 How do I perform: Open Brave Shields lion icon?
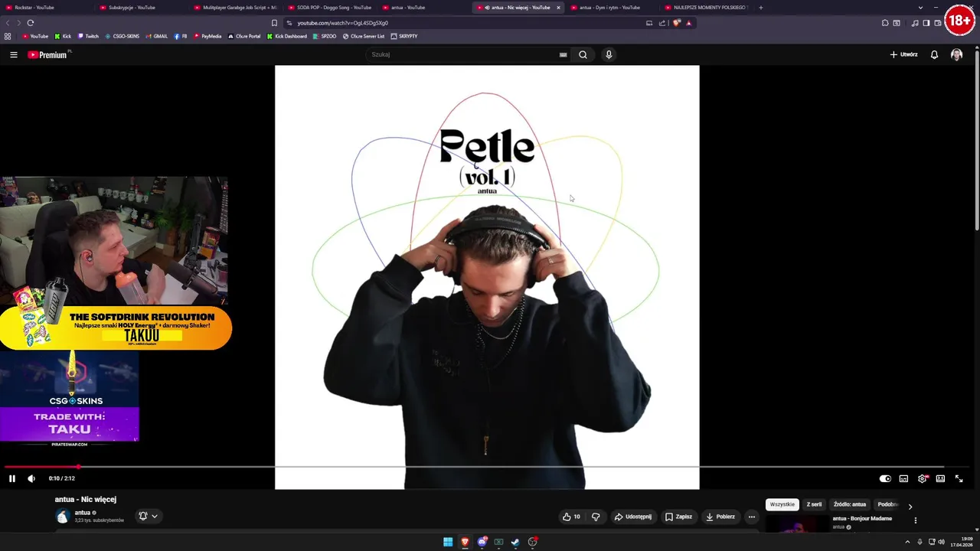click(x=677, y=23)
